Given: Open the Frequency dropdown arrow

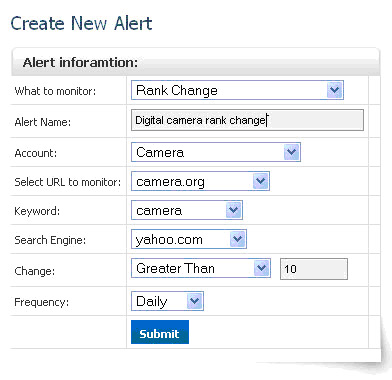Looking at the screenshot, I should (195, 301).
